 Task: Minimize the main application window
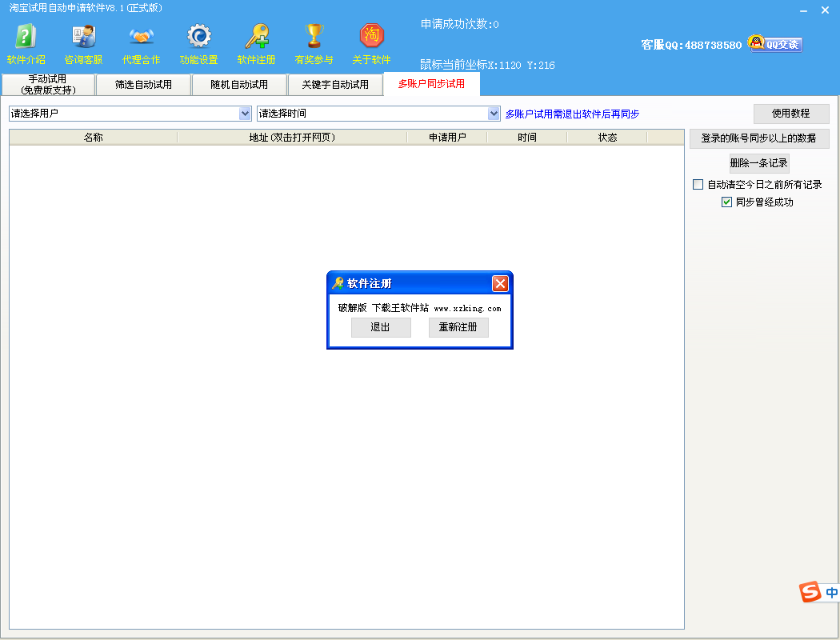click(x=803, y=10)
